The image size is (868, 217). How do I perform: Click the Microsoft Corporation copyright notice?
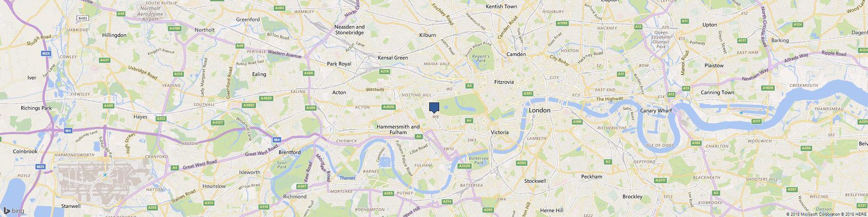coord(812,214)
